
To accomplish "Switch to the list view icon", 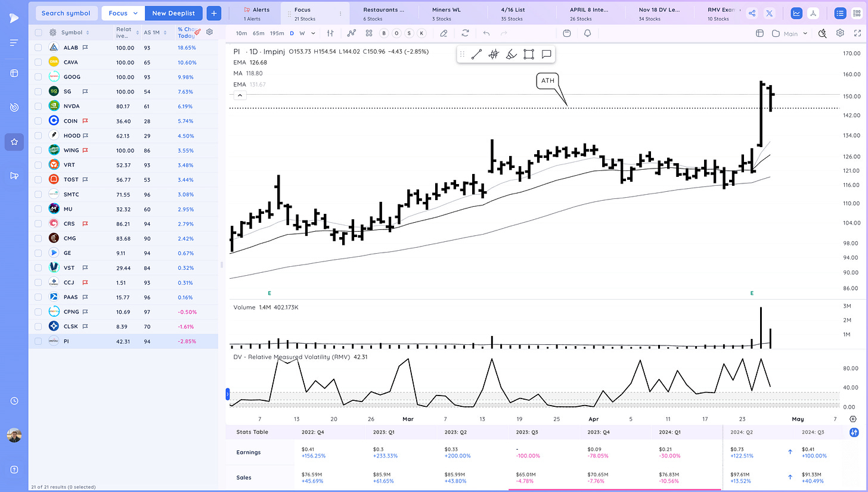I will click(x=841, y=13).
